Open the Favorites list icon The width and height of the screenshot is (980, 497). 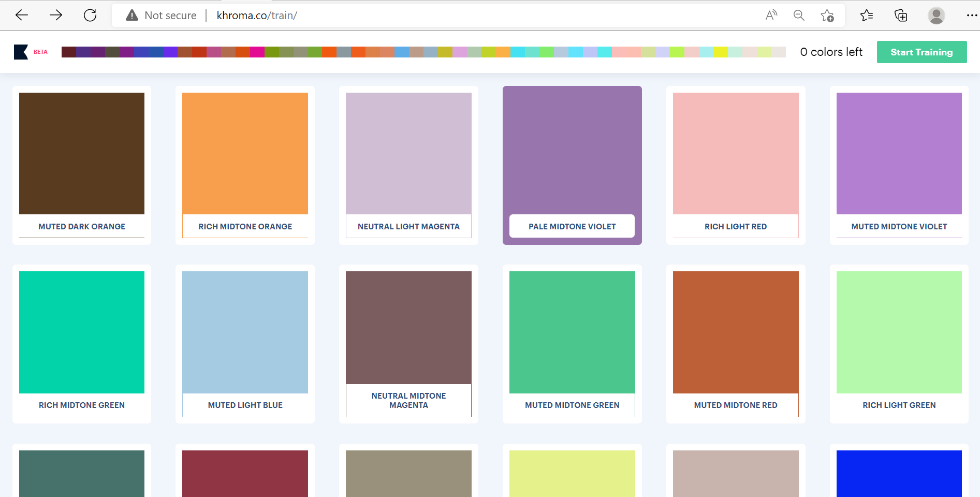pos(867,16)
